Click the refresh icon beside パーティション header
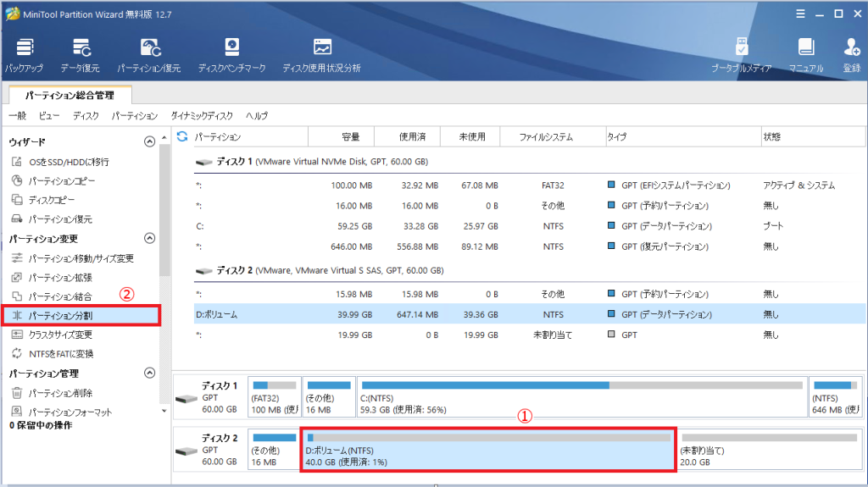This screenshot has width=868, height=487. click(182, 136)
